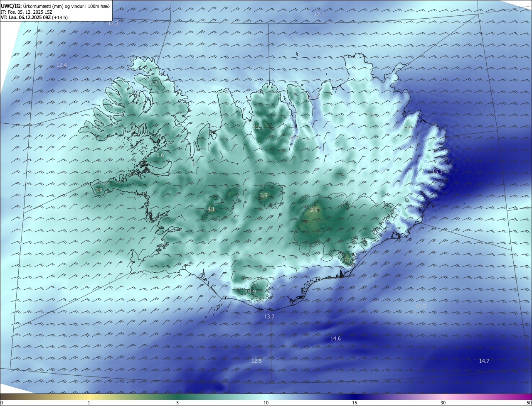Click the 0 tick on the color scale
This screenshot has width=532, height=406.
1,403
